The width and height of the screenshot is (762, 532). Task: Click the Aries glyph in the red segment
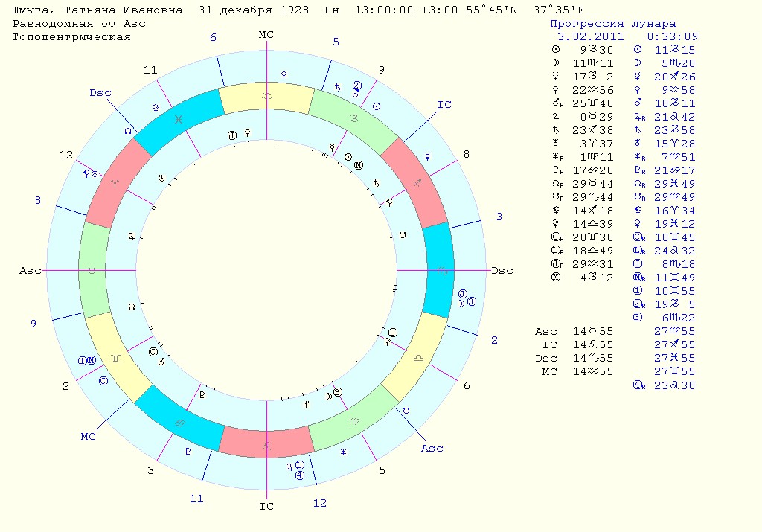tap(115, 183)
